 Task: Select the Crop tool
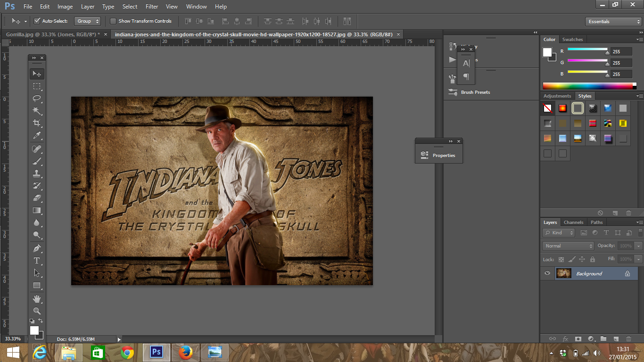[37, 123]
